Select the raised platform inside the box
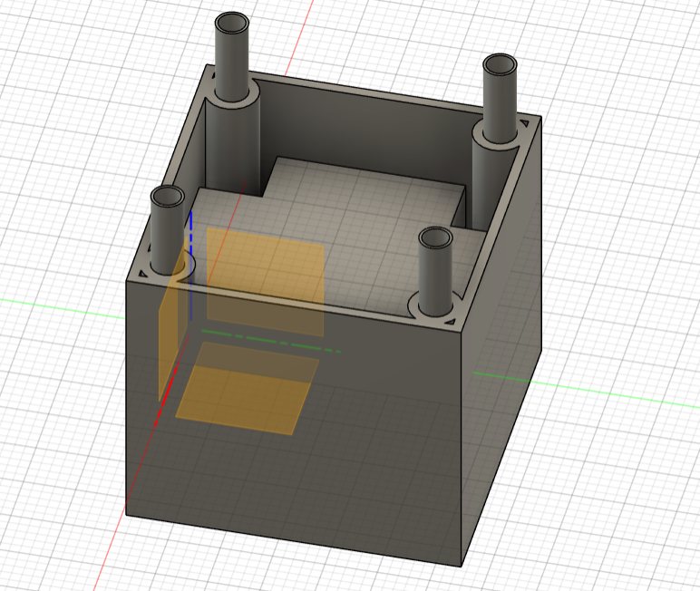 pos(357,232)
